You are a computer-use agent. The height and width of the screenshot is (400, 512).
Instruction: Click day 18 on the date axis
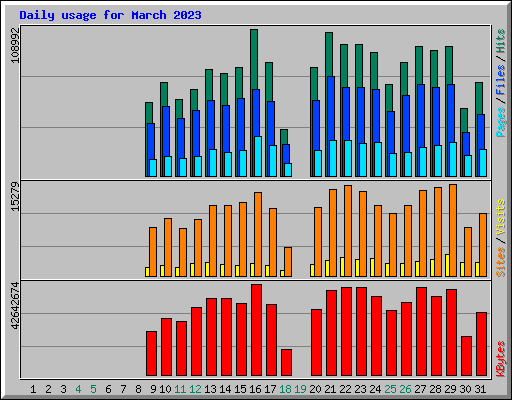pos(285,389)
